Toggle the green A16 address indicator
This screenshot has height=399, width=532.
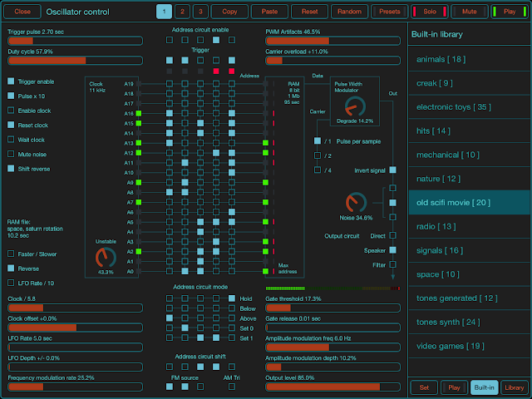139,113
